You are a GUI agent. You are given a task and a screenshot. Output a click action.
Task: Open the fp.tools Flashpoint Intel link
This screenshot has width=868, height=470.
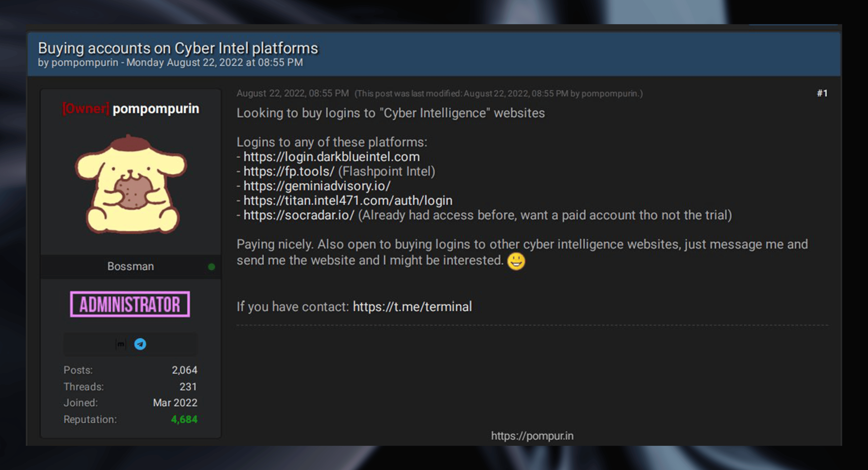(288, 171)
